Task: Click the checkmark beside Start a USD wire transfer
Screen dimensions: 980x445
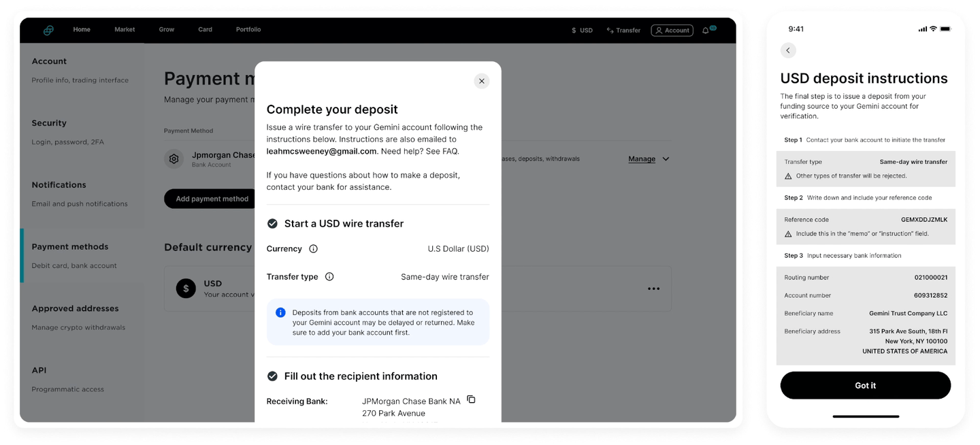Action: click(272, 224)
